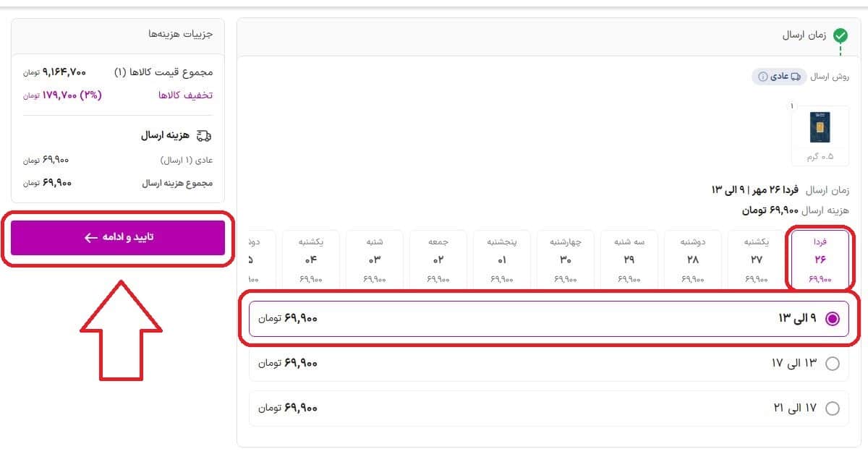Open the چهارشنبه ۳۰ delivery date

565,257
